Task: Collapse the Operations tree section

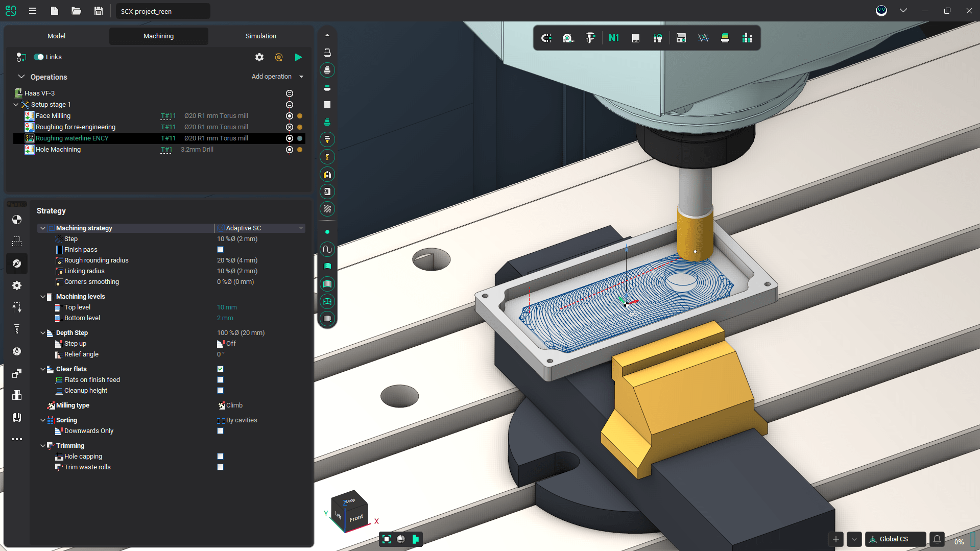Action: click(x=22, y=77)
